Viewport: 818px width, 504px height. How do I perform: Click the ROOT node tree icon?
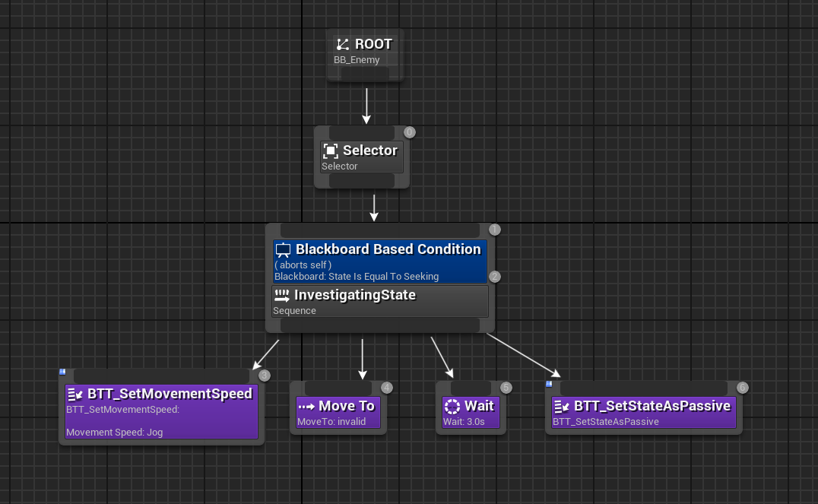tap(343, 44)
